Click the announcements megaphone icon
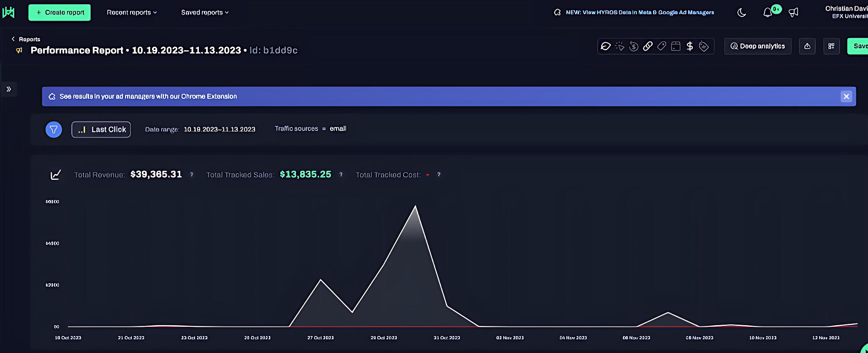868x353 pixels. [793, 13]
